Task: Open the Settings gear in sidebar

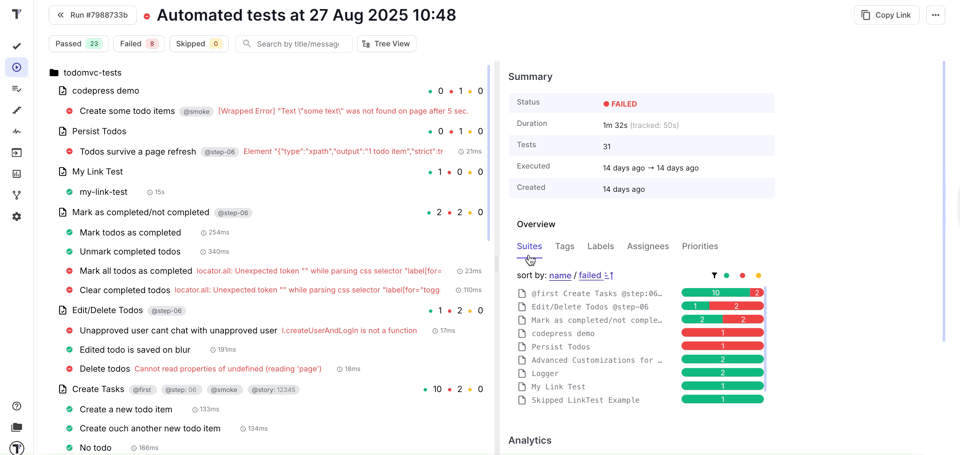Action: pos(16,216)
